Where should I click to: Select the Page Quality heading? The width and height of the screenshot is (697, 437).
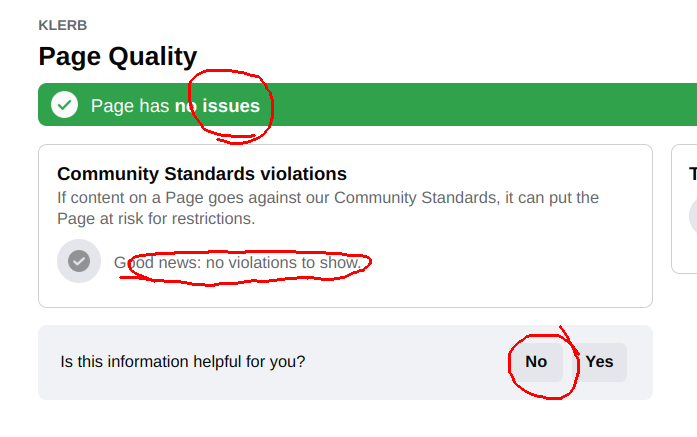pos(118,56)
